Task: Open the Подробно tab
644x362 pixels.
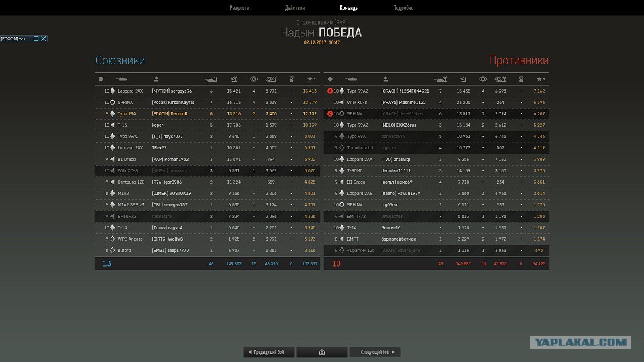Action: tap(403, 8)
